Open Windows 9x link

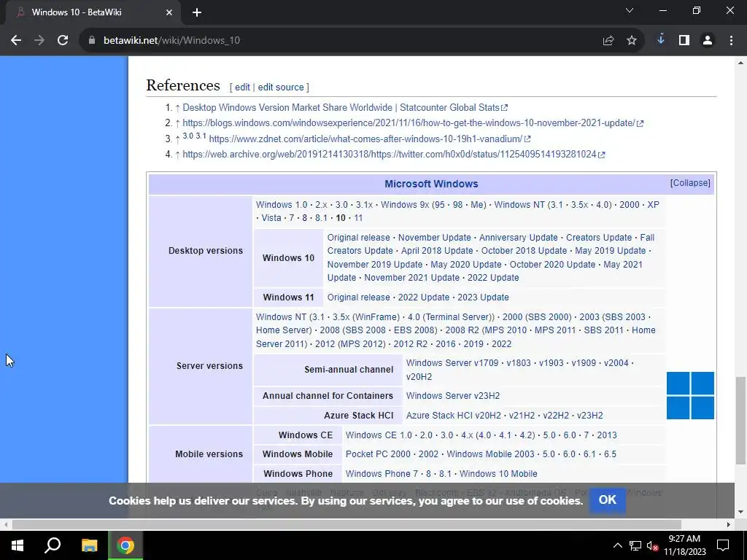(x=404, y=205)
